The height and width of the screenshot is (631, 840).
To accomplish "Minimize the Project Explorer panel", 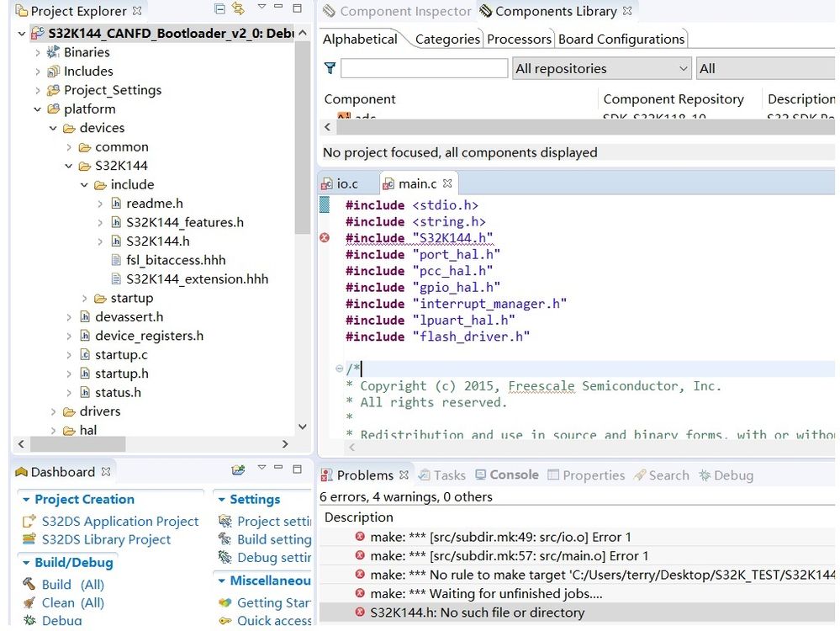I will tap(278, 7).
